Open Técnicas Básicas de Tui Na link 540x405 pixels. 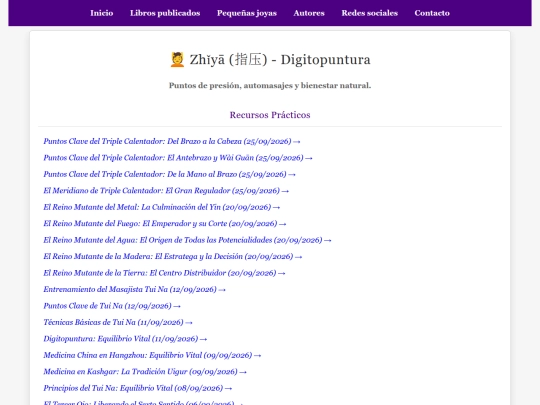pos(118,322)
